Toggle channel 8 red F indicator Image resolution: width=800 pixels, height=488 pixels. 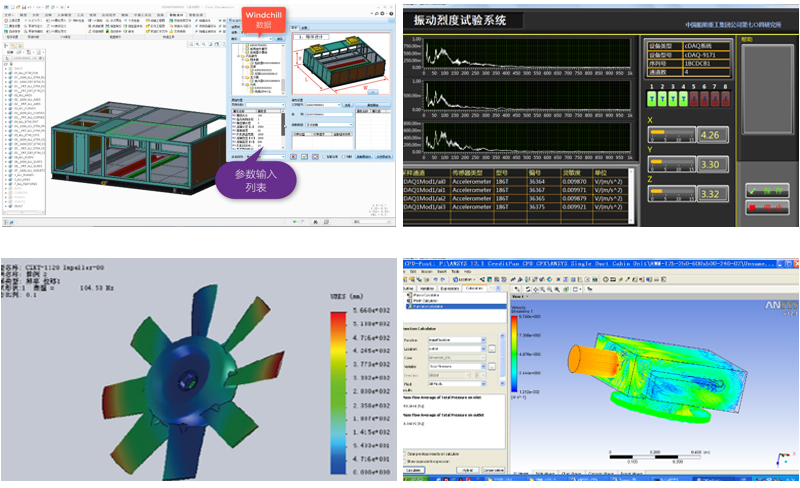click(725, 98)
